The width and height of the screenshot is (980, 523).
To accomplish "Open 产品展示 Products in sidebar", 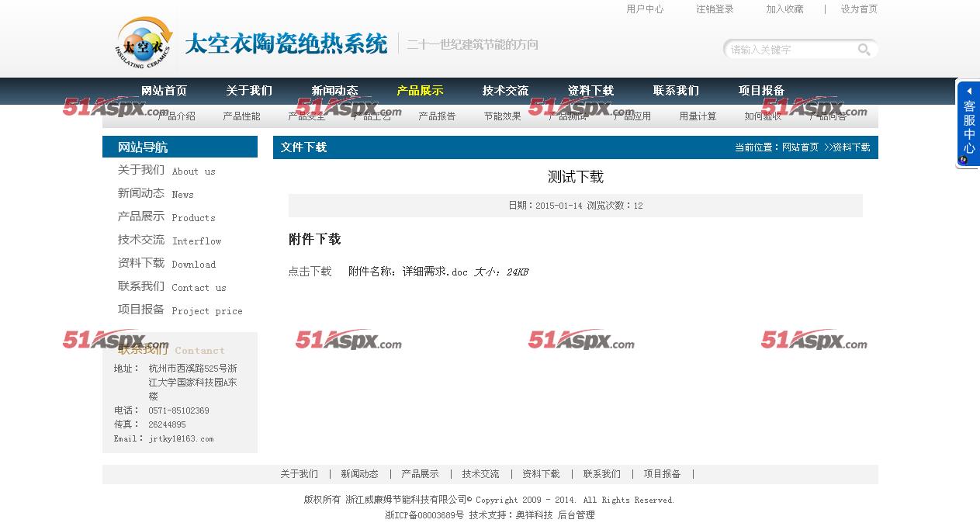I will click(x=167, y=216).
